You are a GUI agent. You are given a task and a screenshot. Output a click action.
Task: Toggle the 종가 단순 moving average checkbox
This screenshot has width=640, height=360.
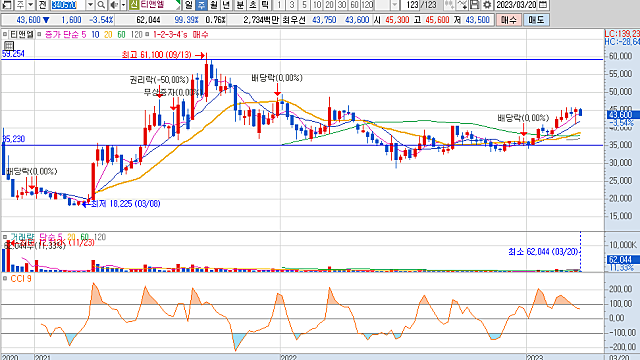tap(39, 35)
